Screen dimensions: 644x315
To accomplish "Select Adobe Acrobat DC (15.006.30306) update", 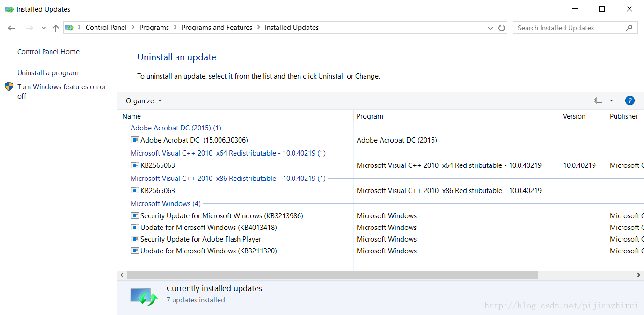I will click(194, 140).
